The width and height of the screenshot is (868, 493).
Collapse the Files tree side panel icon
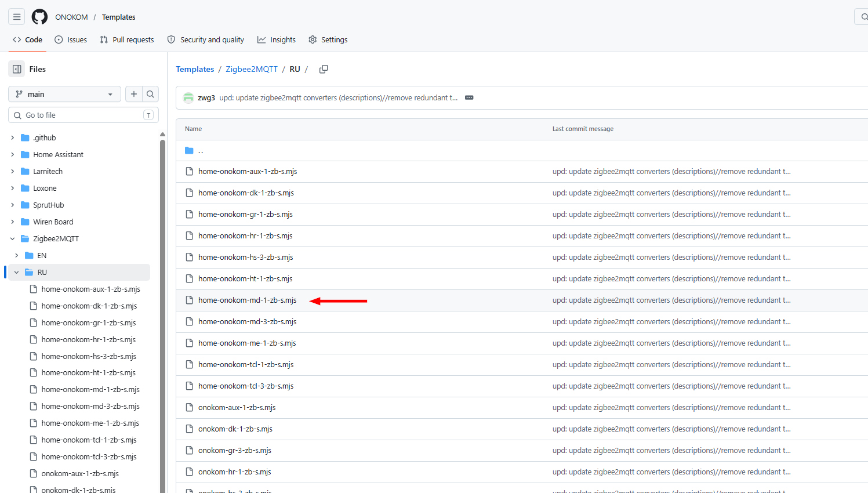coord(17,69)
